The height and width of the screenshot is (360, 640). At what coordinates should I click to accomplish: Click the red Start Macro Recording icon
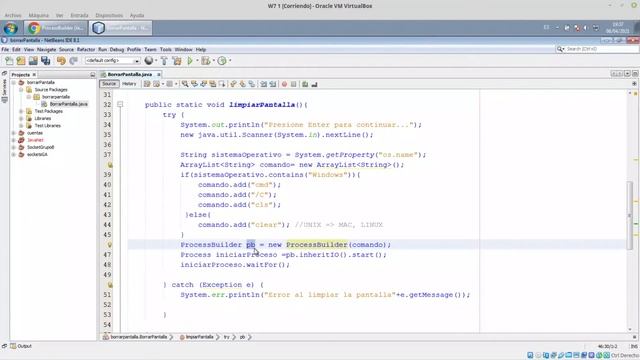(x=284, y=84)
